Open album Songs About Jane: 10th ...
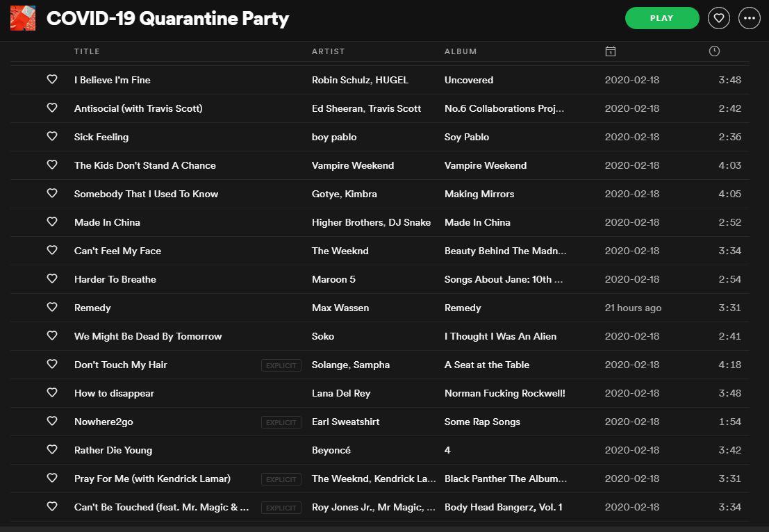The image size is (769, 532). tap(503, 279)
